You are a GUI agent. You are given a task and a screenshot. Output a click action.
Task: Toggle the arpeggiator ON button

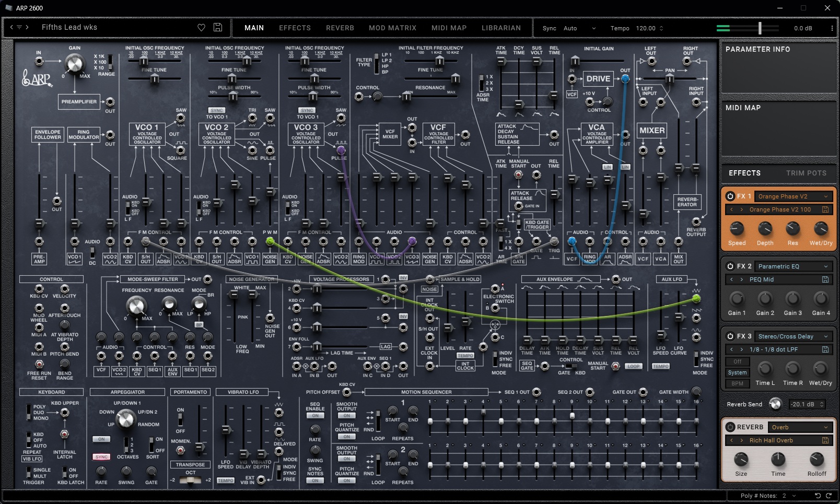pos(101,439)
